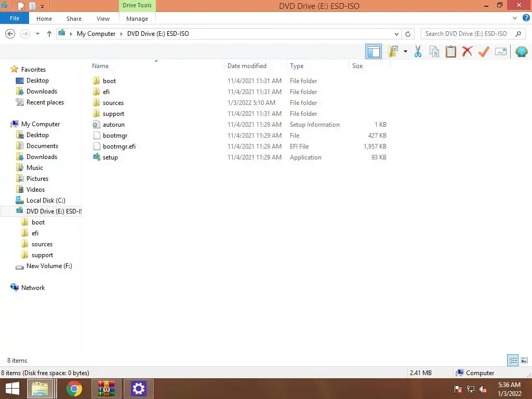Open Google Chrome from the taskbar
532x399 pixels.
point(74,389)
